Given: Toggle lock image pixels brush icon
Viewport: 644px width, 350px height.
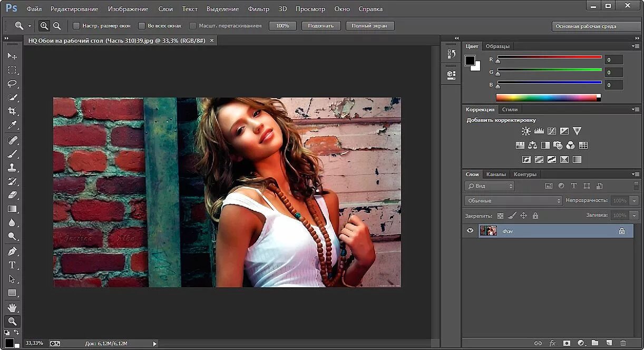Looking at the screenshot, I should pos(512,216).
